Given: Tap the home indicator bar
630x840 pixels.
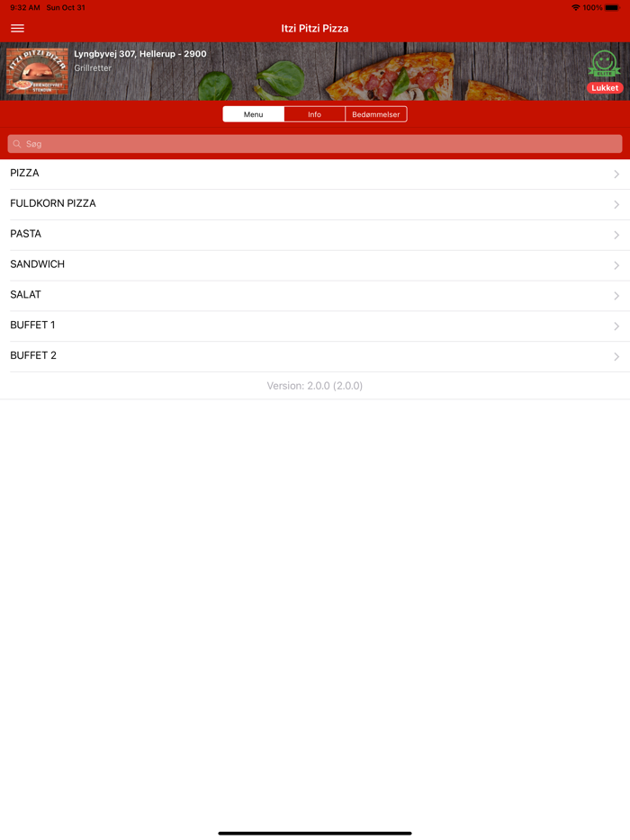Looking at the screenshot, I should click(315, 833).
